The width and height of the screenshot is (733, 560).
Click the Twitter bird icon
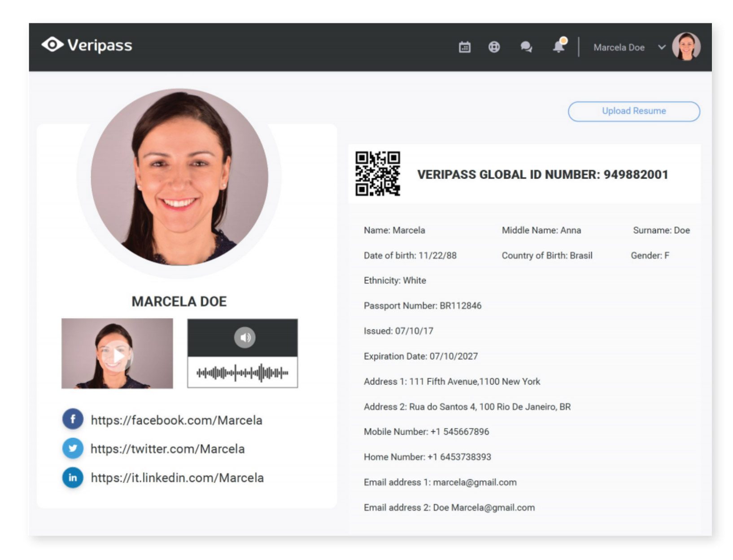(73, 448)
